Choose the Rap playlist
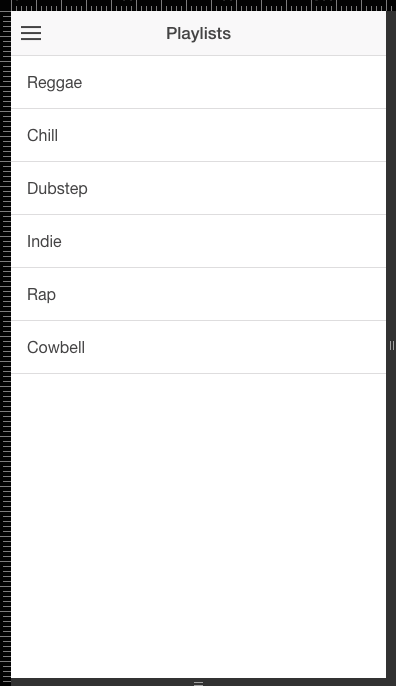This screenshot has height=686, width=396. [199, 294]
